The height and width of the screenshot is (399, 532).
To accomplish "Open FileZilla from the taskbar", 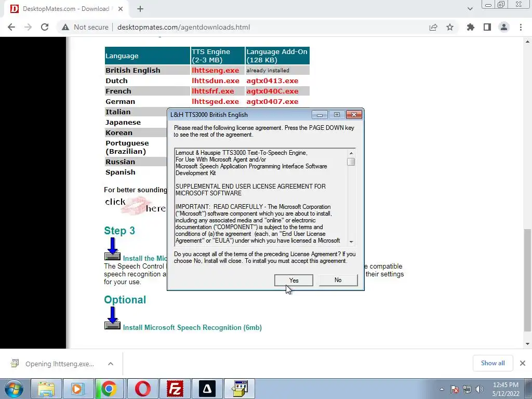I will pos(175,389).
